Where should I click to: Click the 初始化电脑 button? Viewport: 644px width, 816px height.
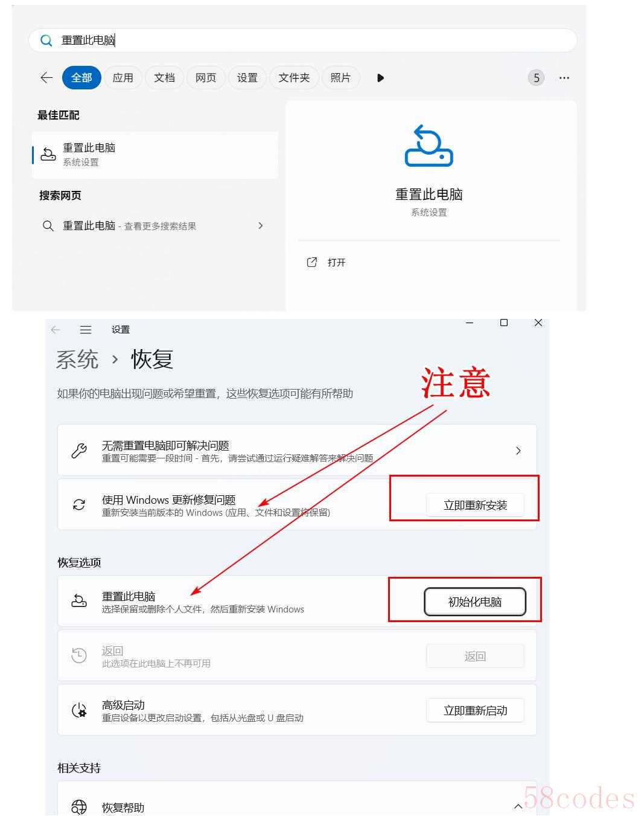coord(475,602)
